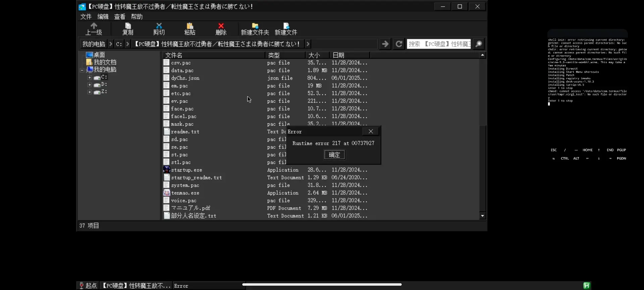644x290 pixels.
Task: Tap the CTRL key on terminal keyboard
Action: [x=565, y=158]
